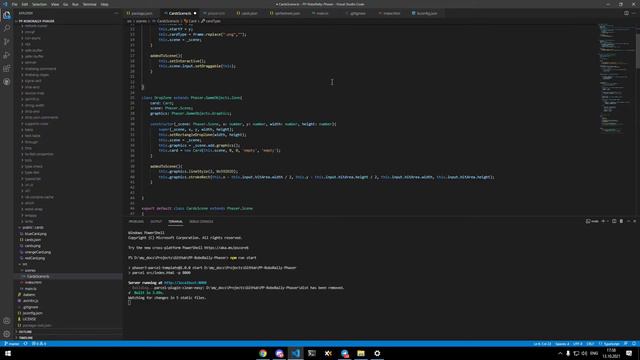Image resolution: width=640 pixels, height=360 pixels.
Task: Open orangeCard.png in the Explorer
Action: [69, 252]
